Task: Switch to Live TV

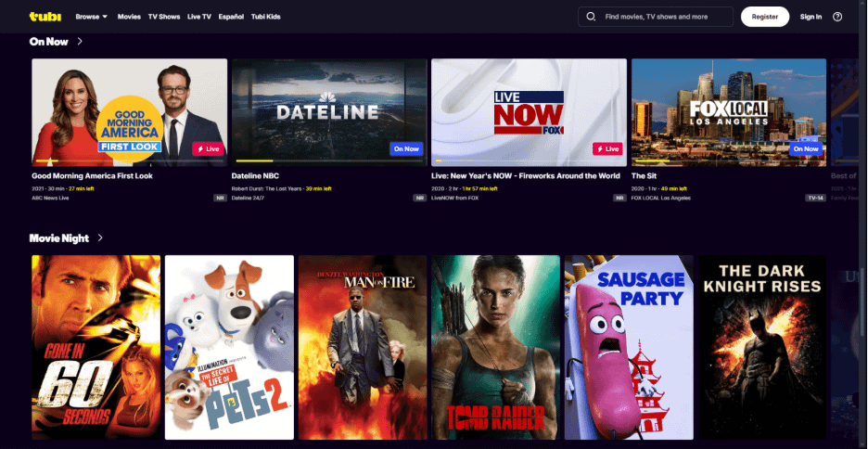Action: (199, 17)
